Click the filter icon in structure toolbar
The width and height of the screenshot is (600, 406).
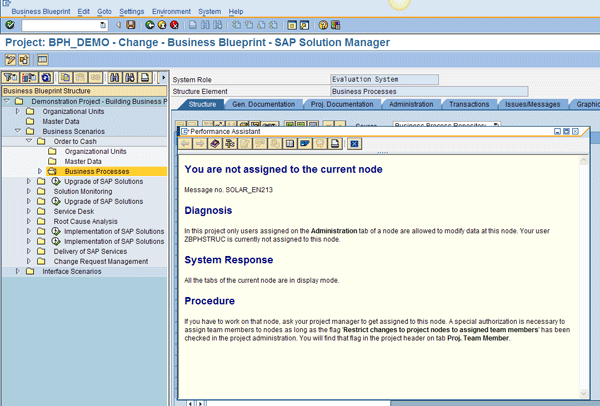10,77
